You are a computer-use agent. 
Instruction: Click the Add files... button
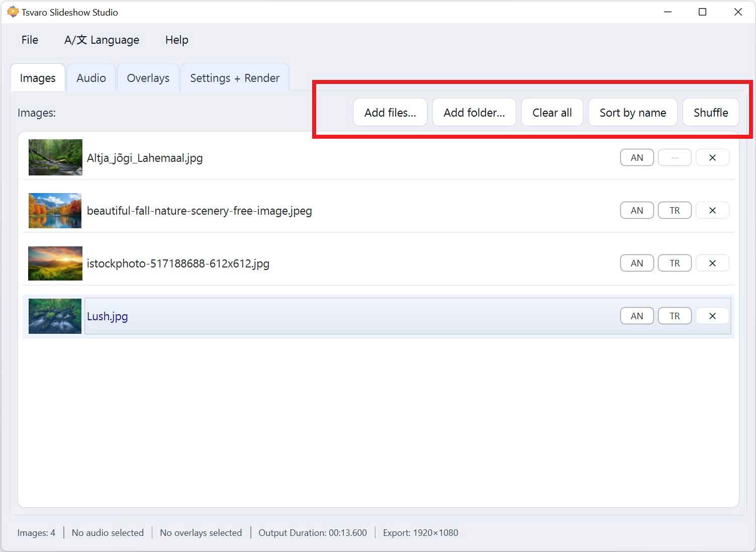[x=390, y=113]
